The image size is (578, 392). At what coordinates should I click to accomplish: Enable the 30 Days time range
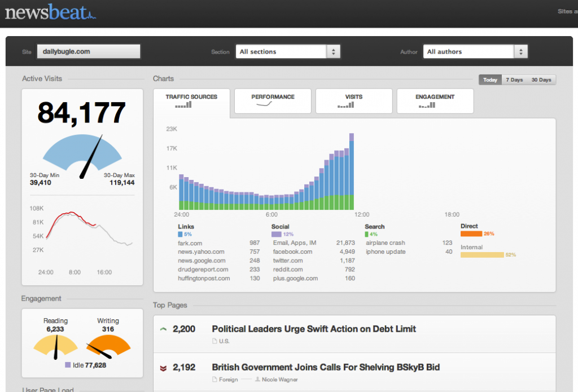point(541,80)
